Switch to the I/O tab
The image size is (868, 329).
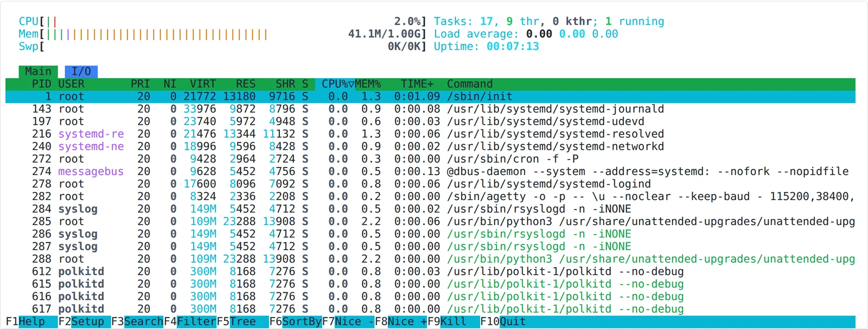81,72
